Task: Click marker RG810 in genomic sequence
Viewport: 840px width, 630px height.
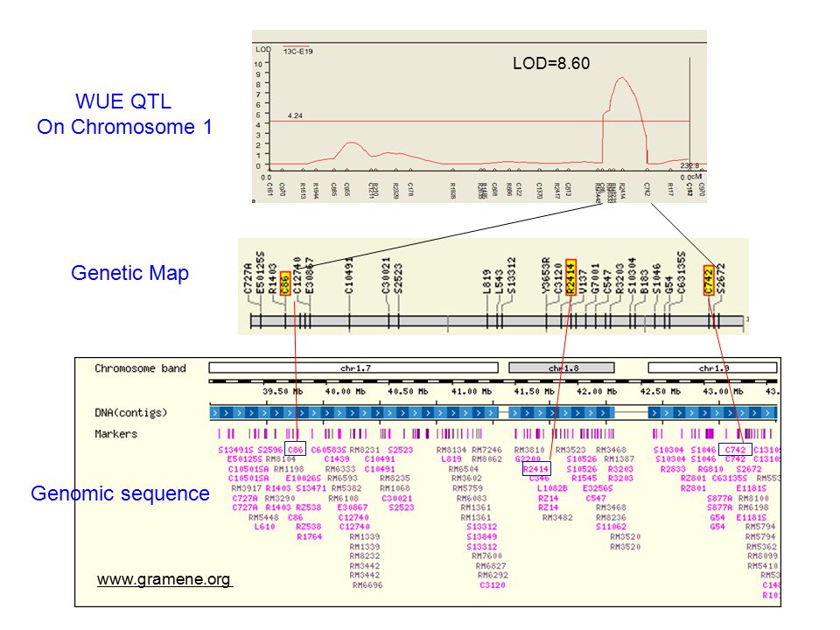Action: click(x=710, y=469)
